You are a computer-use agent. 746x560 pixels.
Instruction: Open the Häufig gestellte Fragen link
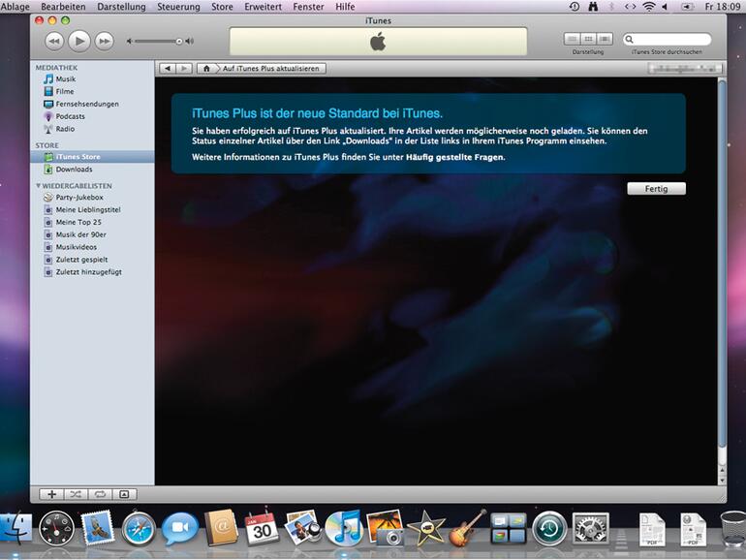pos(454,157)
